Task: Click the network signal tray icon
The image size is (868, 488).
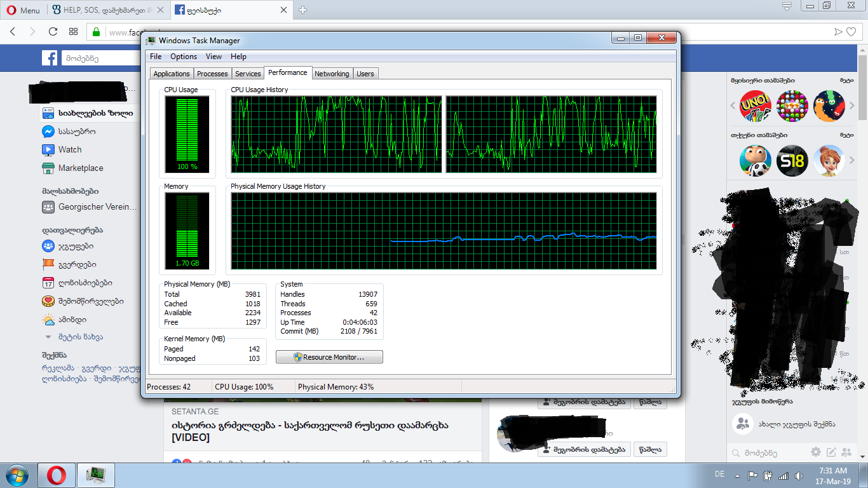Action: (x=783, y=475)
